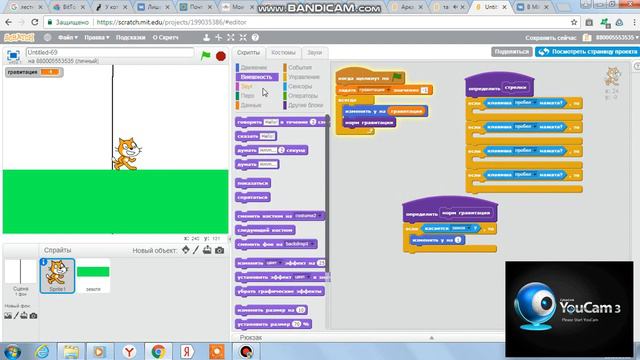
Task: Expand the Рюкзак backpack panel
Action: click(431, 338)
